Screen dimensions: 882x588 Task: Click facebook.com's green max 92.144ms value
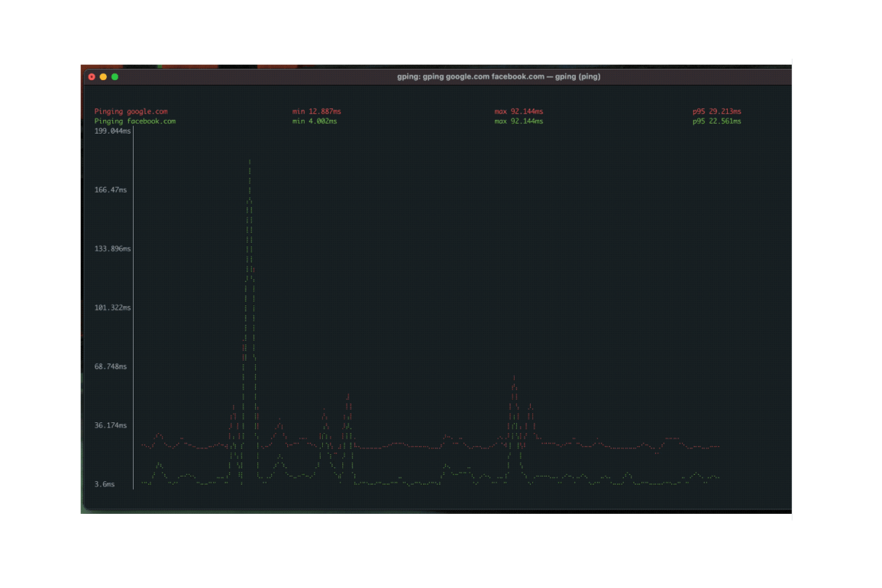[x=519, y=121]
